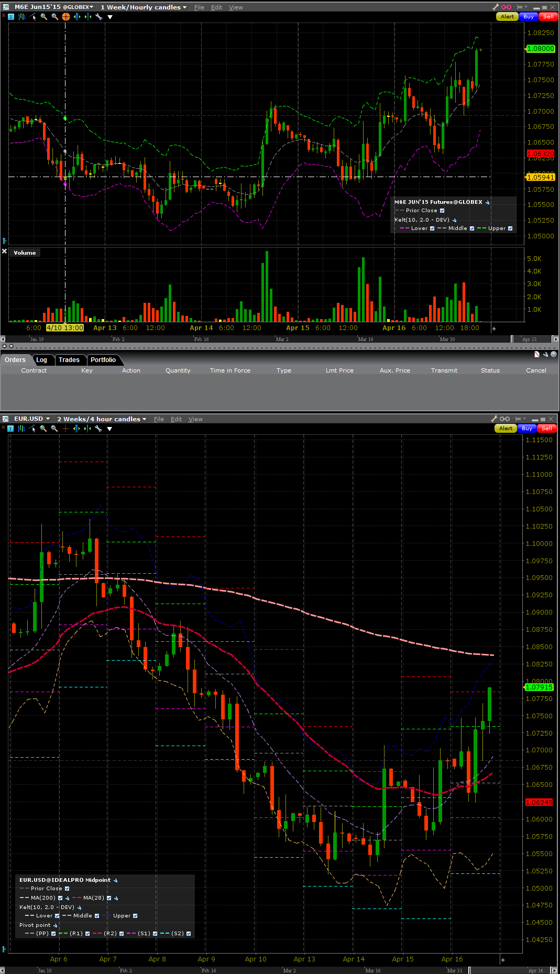Click the Sell button on M6E chart

tap(548, 17)
